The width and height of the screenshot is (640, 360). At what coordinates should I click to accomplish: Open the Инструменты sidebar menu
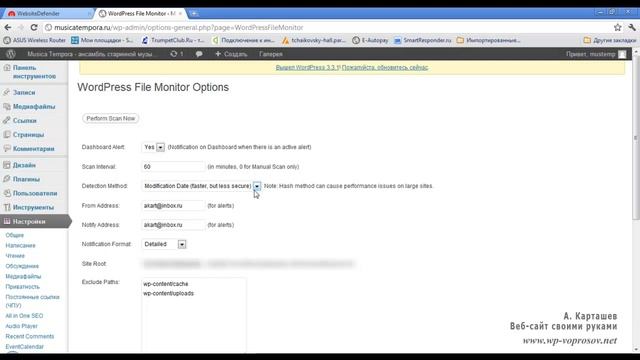click(34, 207)
